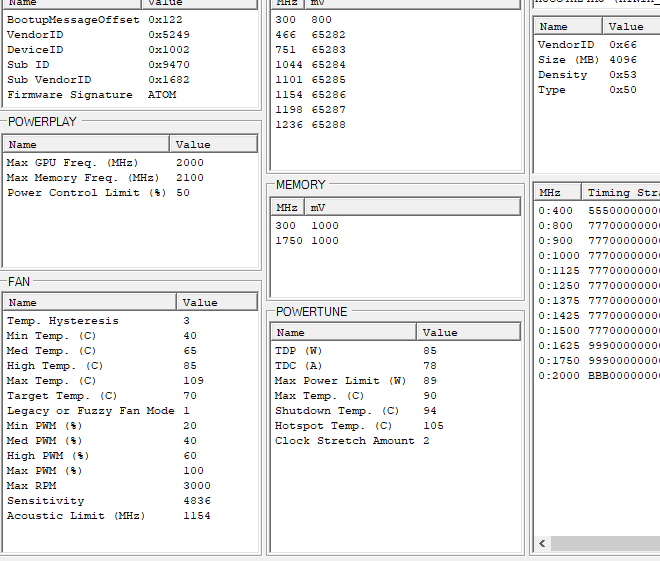Image resolution: width=660 pixels, height=561 pixels.
Task: Select Legacy or Fuzzy Fan Mode row
Action: point(131,411)
